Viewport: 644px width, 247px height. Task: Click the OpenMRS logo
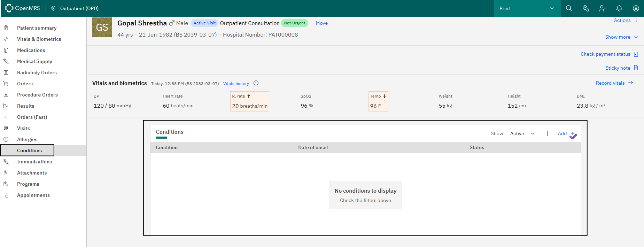coord(23,8)
